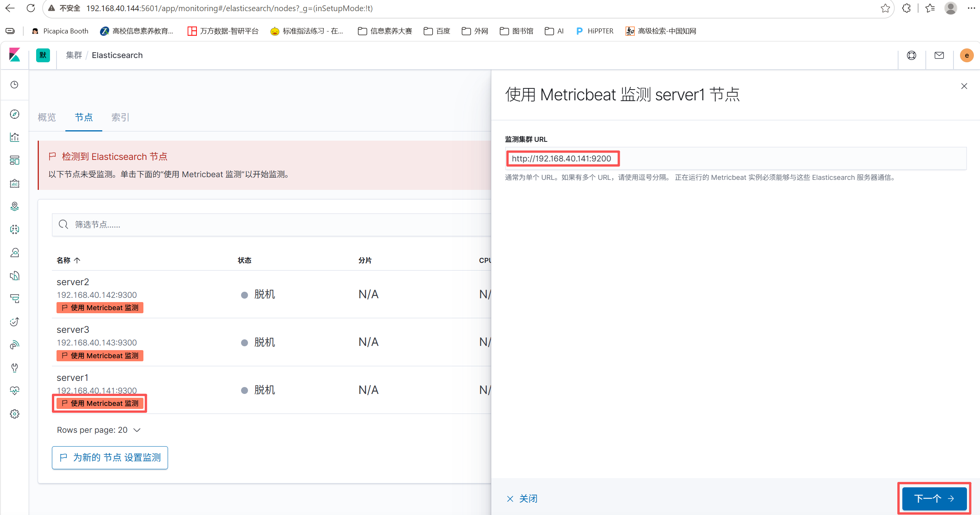Image resolution: width=980 pixels, height=515 pixels.
Task: Click 使用 Metricbeat 监测 for server1
Action: (100, 403)
